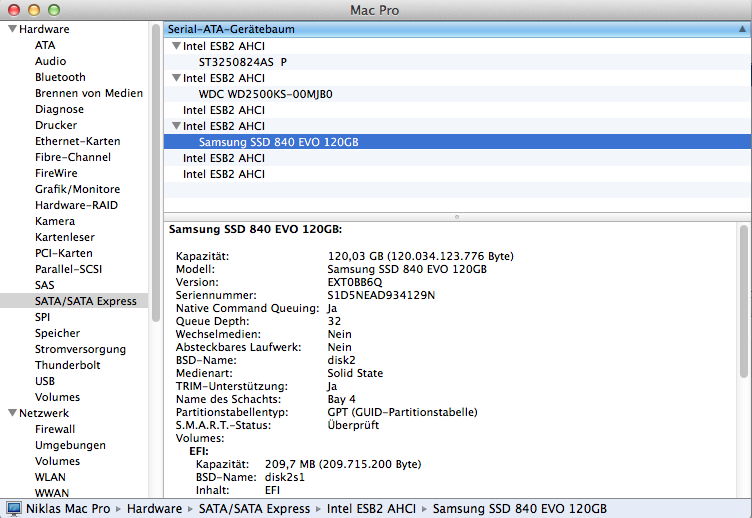Screen dimensions: 752x518
Task: Select ATA in the sidebar
Action: click(45, 45)
